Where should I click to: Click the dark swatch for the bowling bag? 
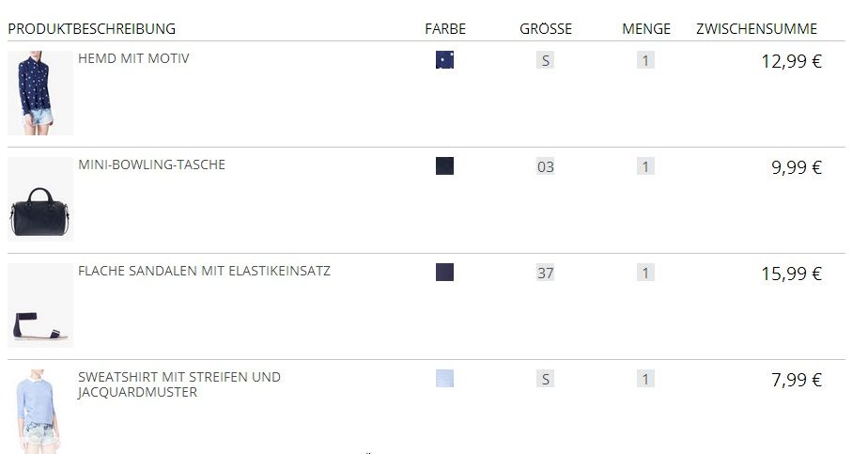444,166
